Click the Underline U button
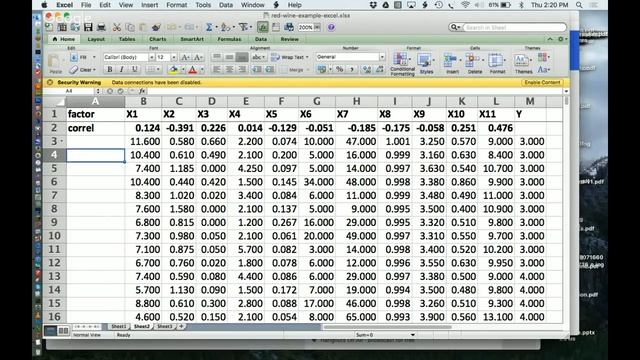 (x=134, y=69)
